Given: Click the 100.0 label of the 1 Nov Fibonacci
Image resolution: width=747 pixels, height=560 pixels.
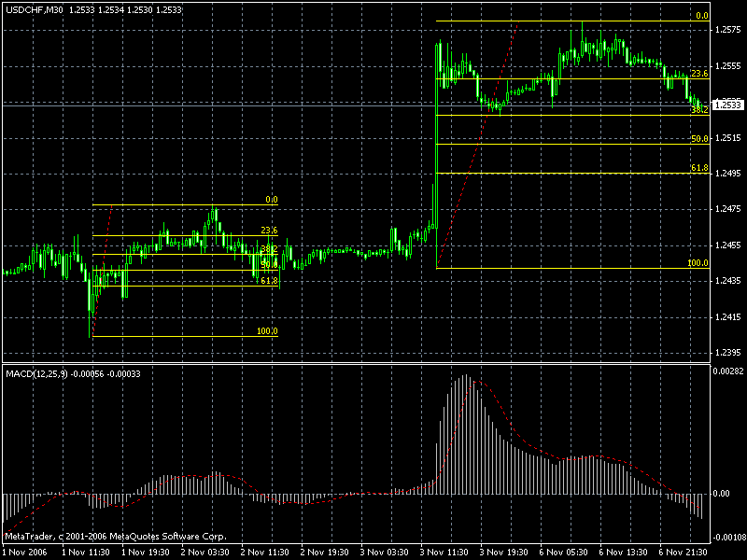Looking at the screenshot, I should coord(267,331).
